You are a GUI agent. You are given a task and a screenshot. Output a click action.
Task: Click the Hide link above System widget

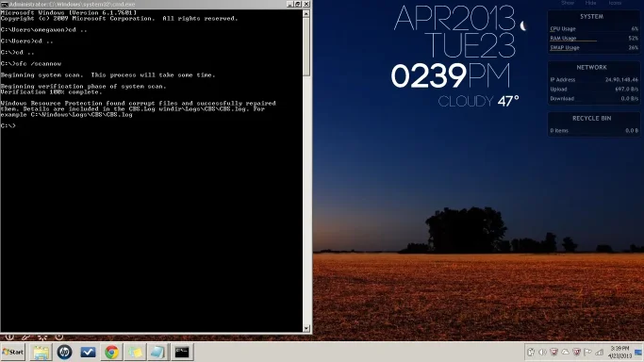coord(590,3)
